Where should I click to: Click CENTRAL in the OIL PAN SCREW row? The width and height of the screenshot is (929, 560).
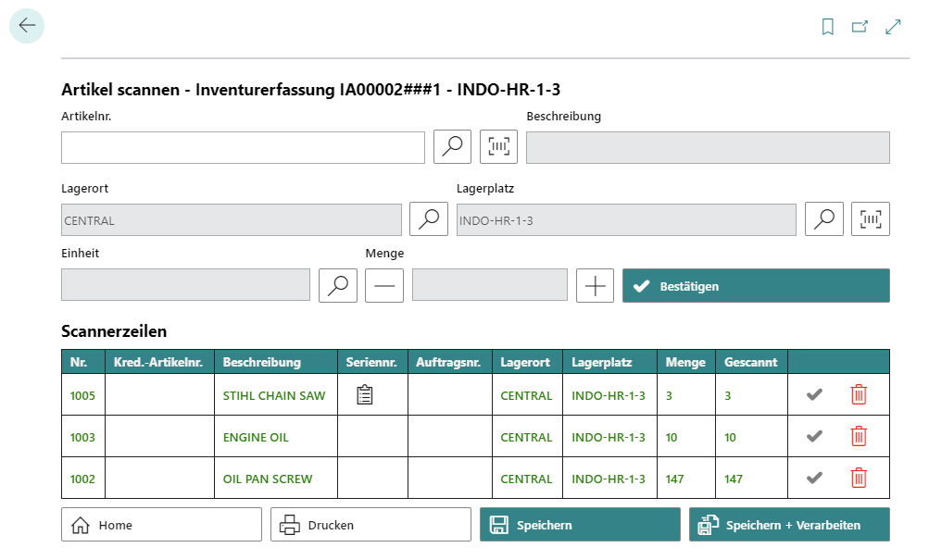[x=526, y=479]
